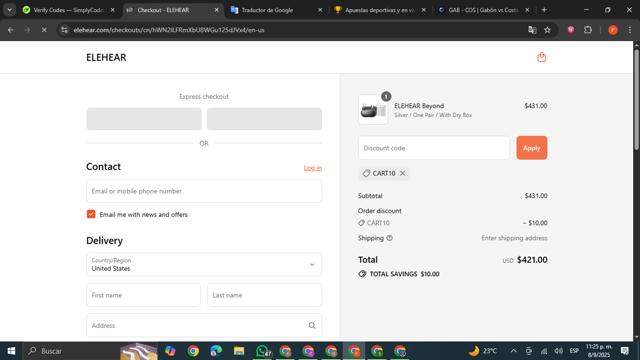
Task: Switch to the GAB - CDS tab
Action: pos(483,10)
